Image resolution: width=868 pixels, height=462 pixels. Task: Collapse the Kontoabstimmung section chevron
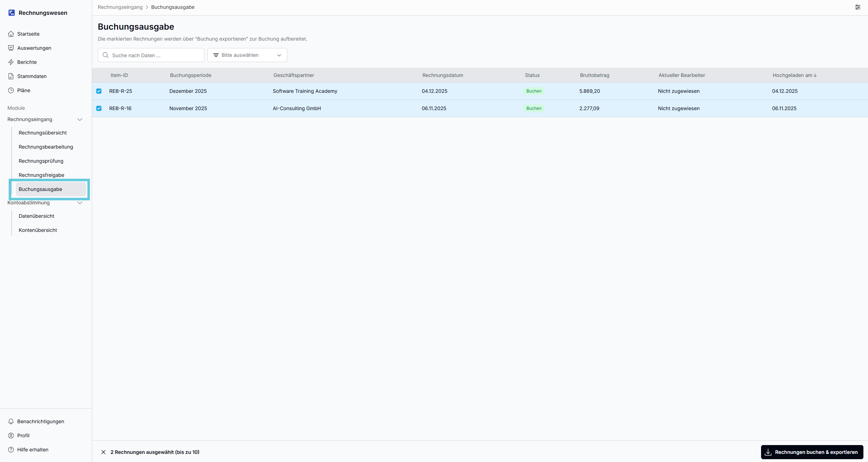(x=80, y=203)
